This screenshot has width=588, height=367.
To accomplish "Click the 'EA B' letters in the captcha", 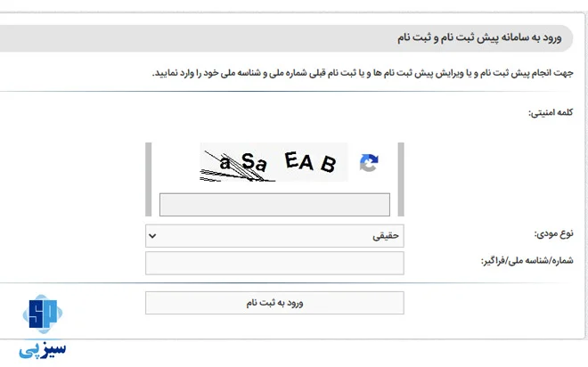I will [x=310, y=162].
